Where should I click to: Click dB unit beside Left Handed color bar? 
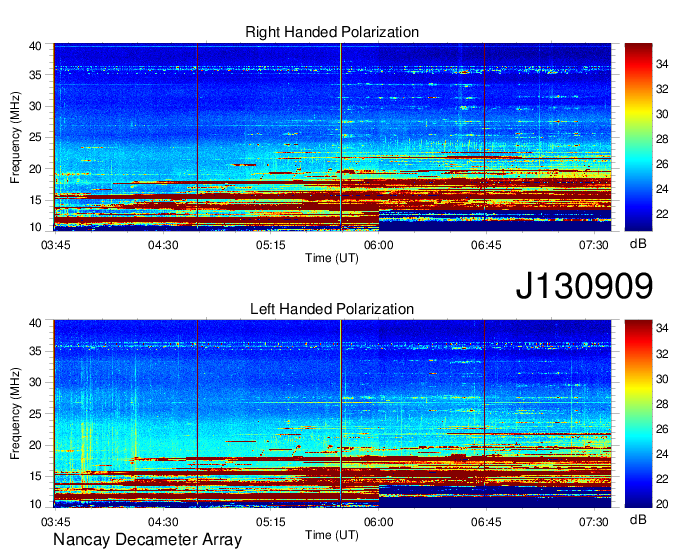tap(638, 519)
